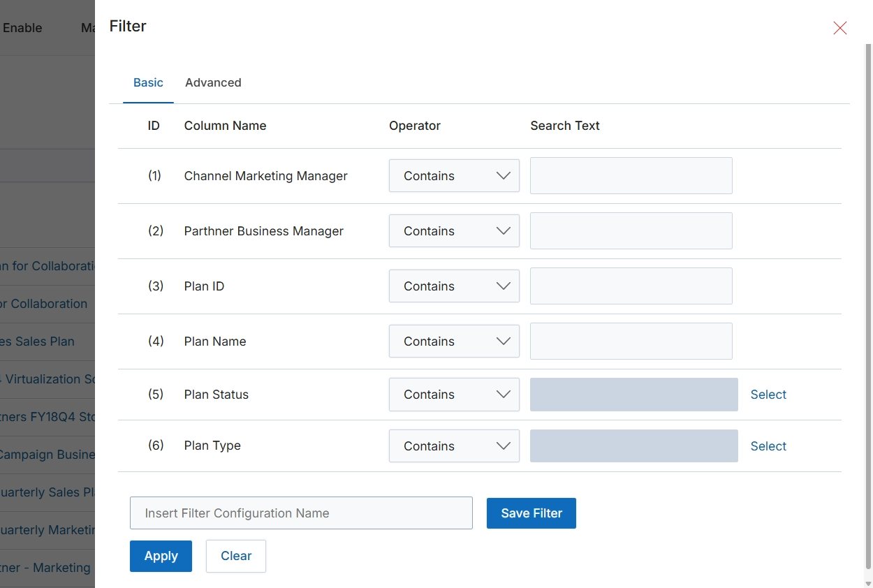Open the Advanced filter tab
Screen dimensions: 873x588
pos(213,82)
